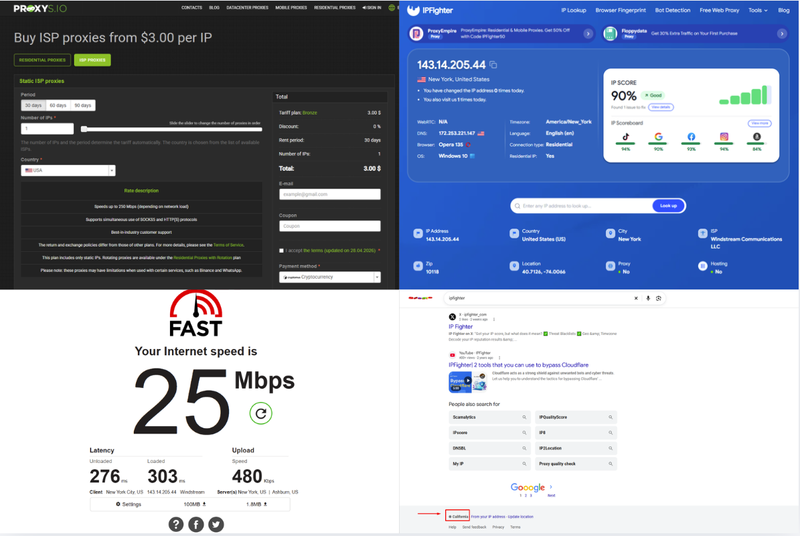The image size is (800, 536).
Task: Play the bypass Cloudflare video thumbnail
Action: (467, 382)
